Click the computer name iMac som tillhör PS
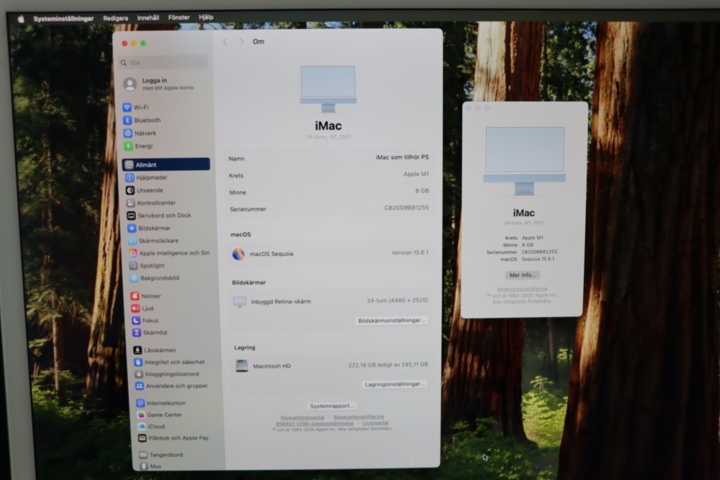The width and height of the screenshot is (720, 480). click(402, 157)
